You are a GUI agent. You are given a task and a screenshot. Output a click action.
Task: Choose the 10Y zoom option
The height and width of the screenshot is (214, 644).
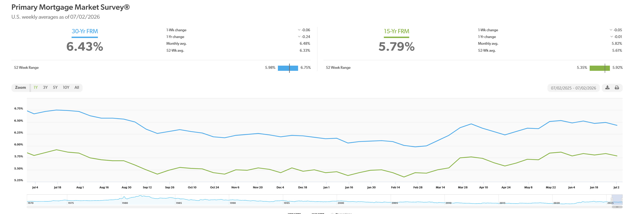66,87
